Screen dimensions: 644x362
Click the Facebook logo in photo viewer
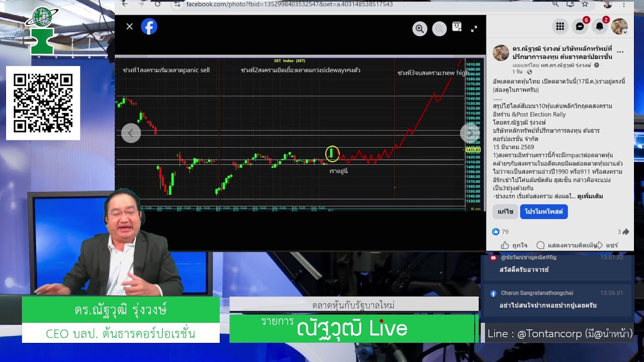click(x=149, y=27)
